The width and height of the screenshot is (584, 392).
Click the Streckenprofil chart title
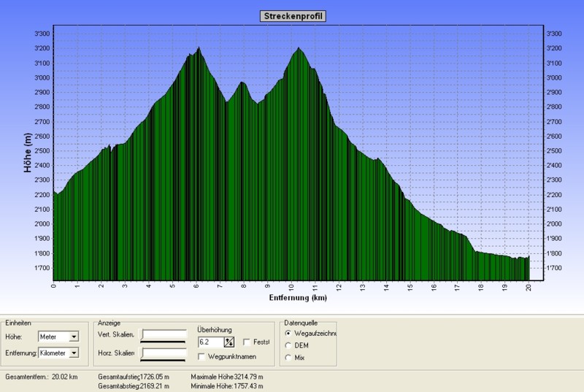pyautogui.click(x=292, y=16)
